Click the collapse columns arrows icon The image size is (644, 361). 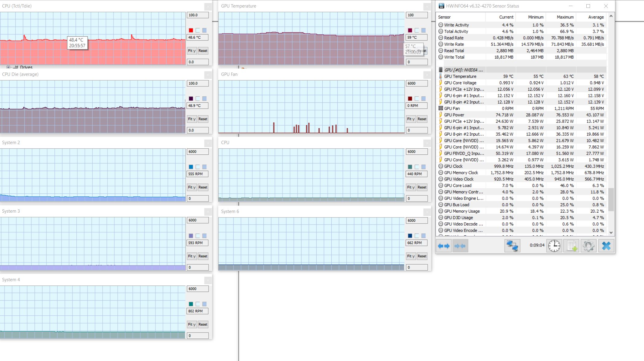coord(460,246)
